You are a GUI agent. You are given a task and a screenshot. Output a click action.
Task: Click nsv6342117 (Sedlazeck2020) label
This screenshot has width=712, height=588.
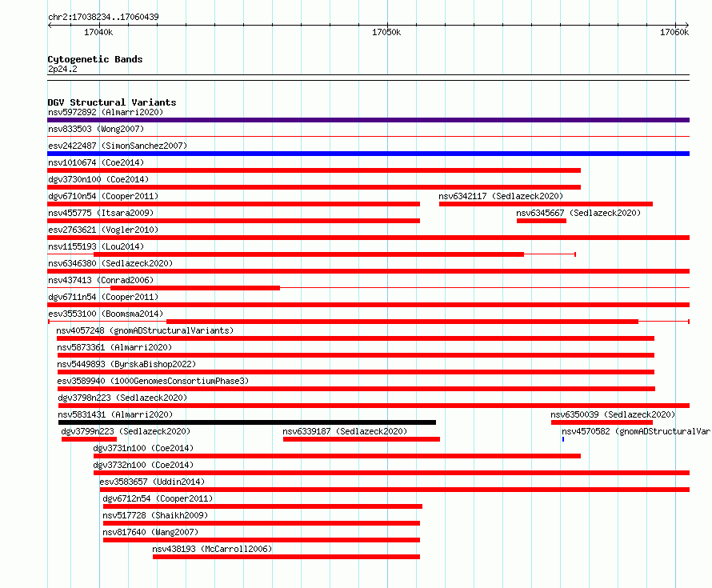point(501,196)
